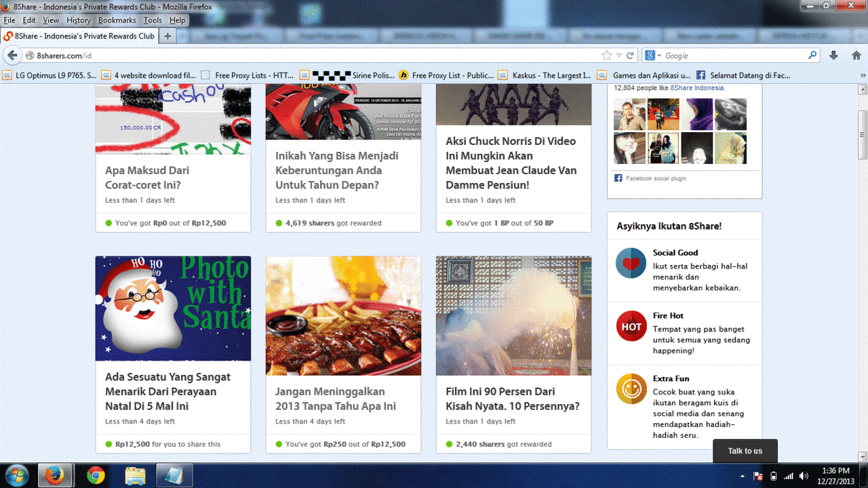Open the Help menu
The height and width of the screenshot is (488, 868).
(178, 20)
